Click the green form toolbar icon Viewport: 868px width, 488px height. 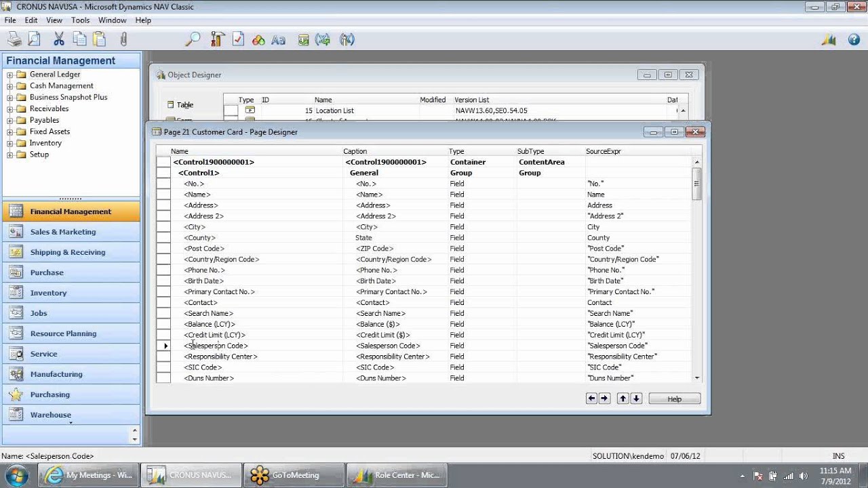(303, 39)
